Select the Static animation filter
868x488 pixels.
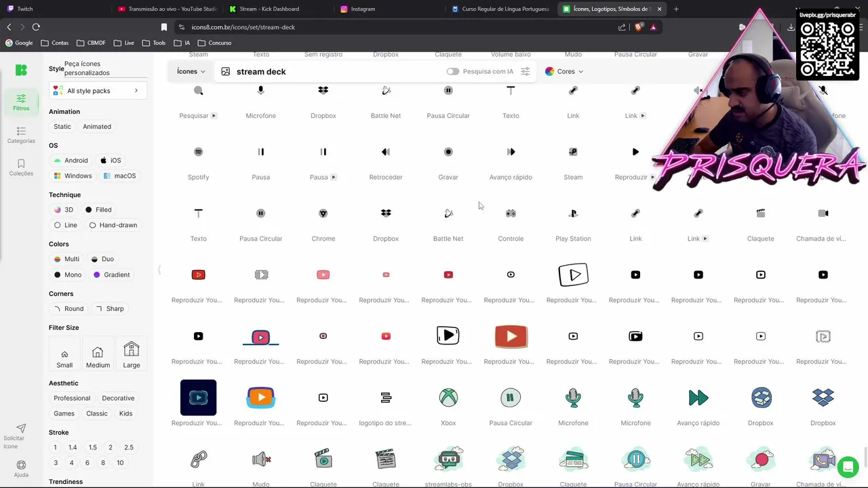pos(62,127)
